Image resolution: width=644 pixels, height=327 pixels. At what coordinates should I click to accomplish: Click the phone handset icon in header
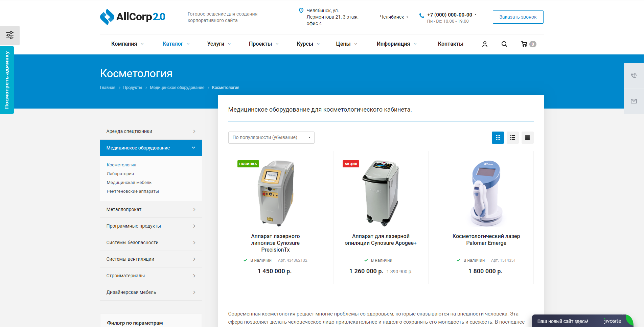[421, 15]
